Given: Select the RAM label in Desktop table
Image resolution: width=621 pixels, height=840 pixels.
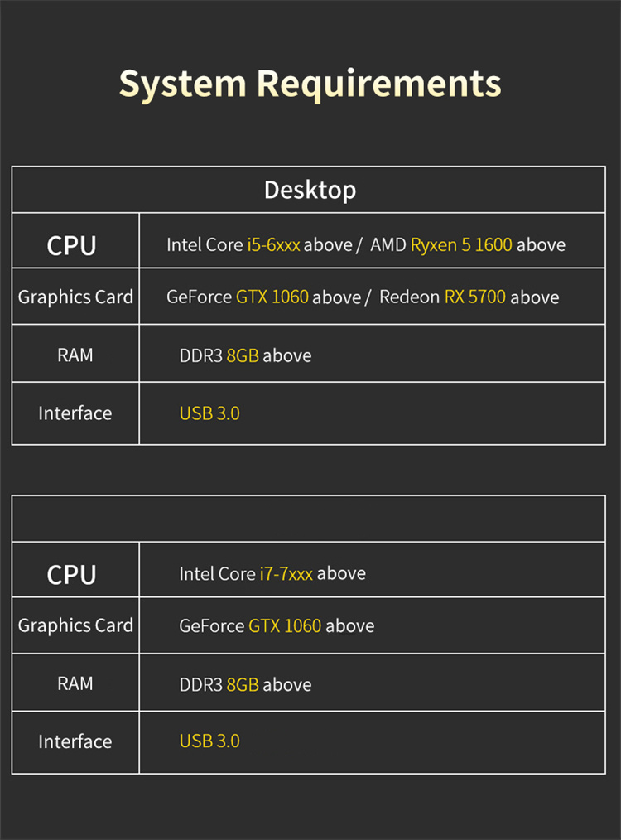Looking at the screenshot, I should (x=75, y=355).
